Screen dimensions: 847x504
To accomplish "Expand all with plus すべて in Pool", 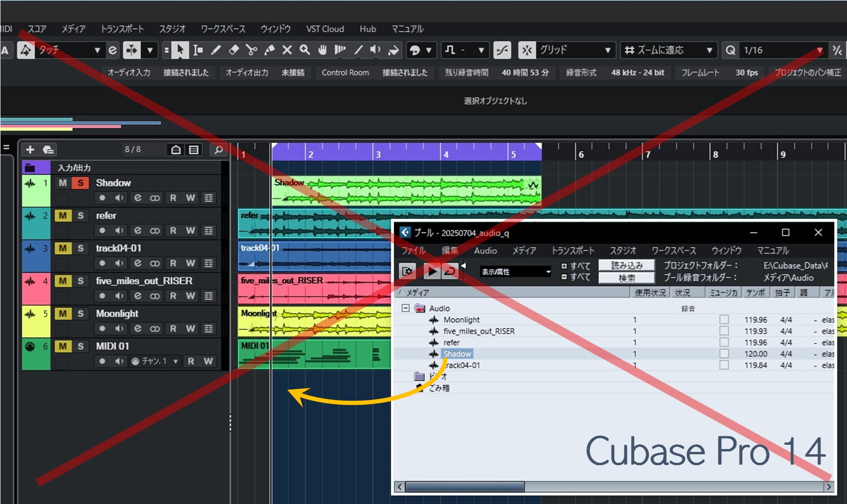I will (575, 266).
